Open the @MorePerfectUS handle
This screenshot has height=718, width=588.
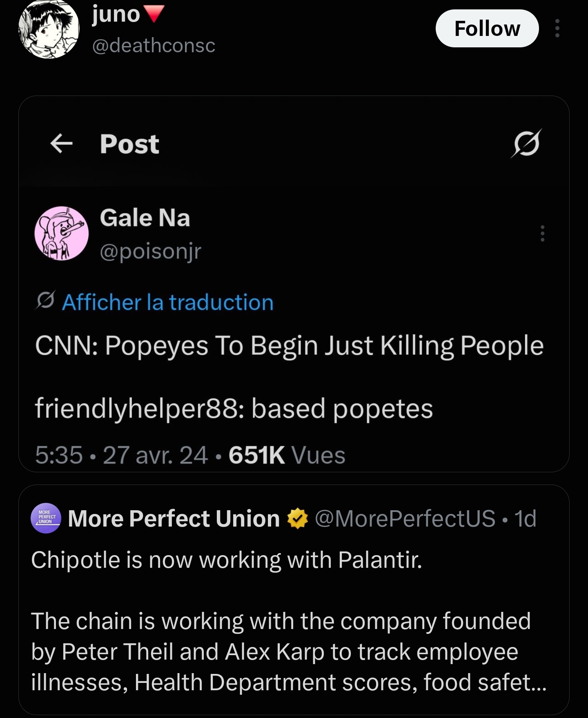pyautogui.click(x=405, y=518)
